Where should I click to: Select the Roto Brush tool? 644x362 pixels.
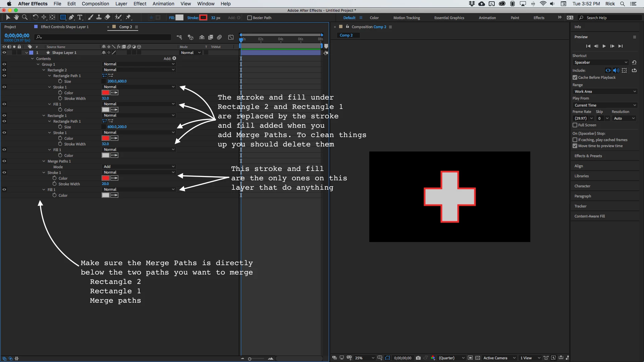pyautogui.click(x=118, y=17)
